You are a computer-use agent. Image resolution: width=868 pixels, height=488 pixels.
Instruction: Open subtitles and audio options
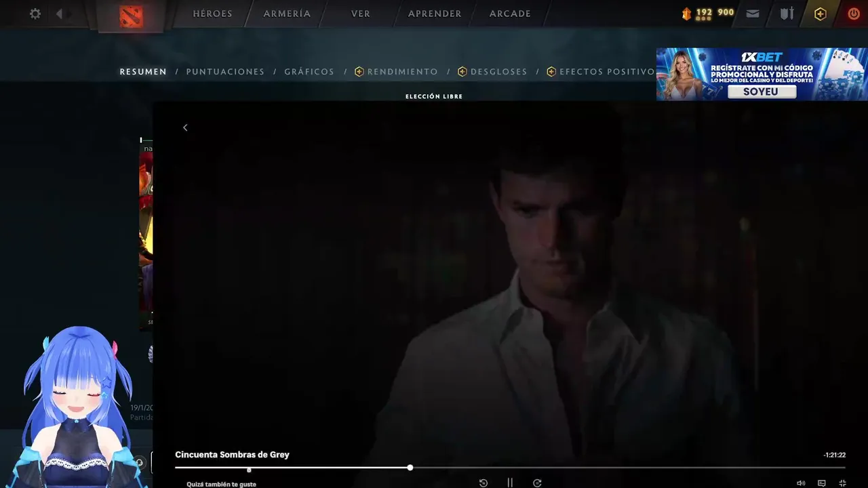click(x=822, y=483)
